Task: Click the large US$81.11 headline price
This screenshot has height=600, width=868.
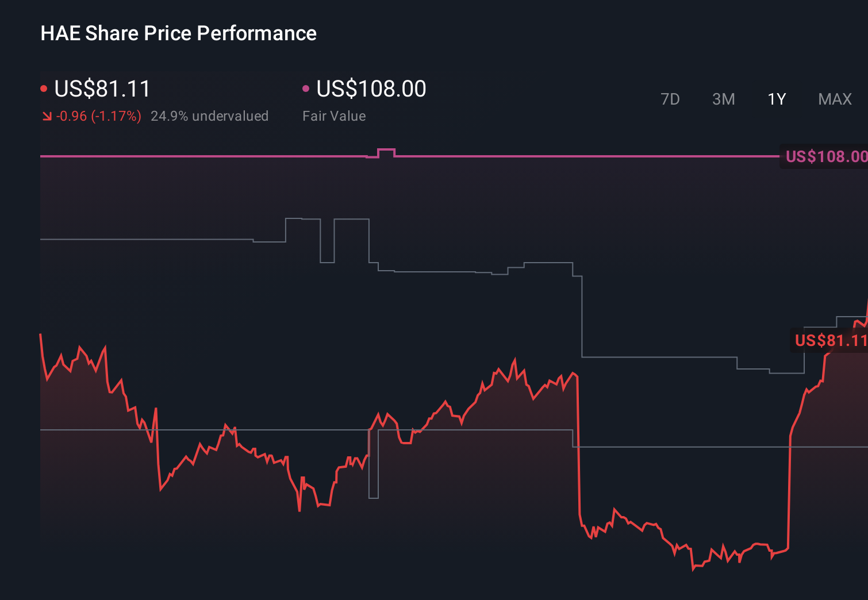Action: 102,89
